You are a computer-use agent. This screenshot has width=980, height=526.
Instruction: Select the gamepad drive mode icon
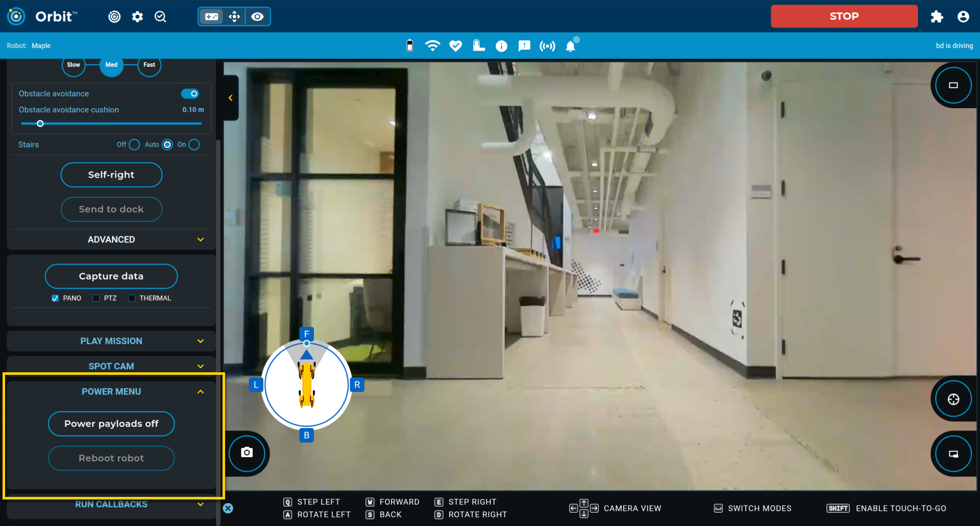click(211, 17)
